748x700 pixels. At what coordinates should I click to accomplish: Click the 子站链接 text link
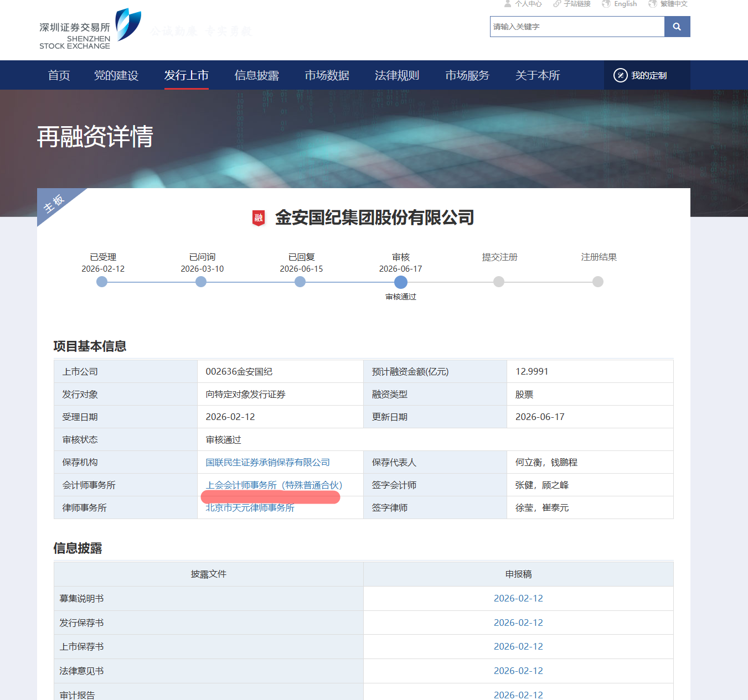point(577,4)
